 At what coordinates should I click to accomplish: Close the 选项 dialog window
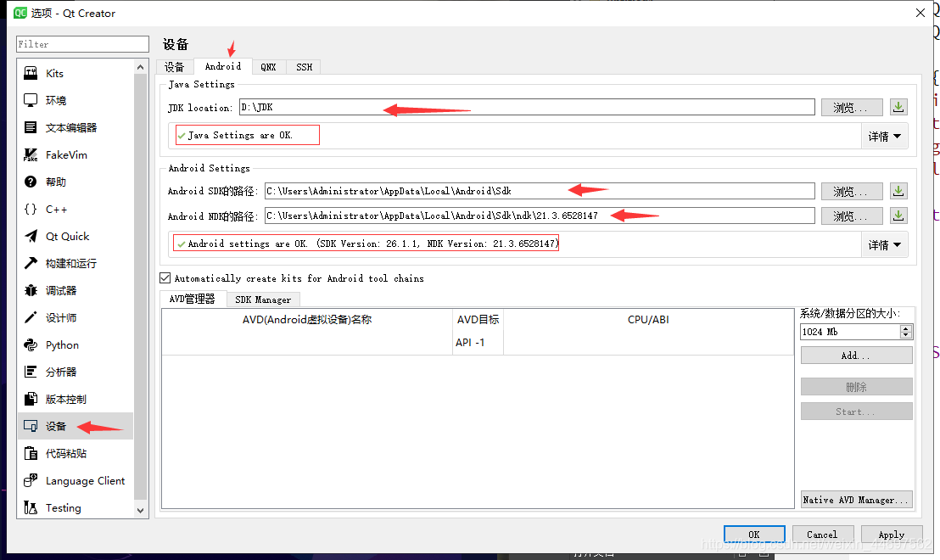point(920,13)
